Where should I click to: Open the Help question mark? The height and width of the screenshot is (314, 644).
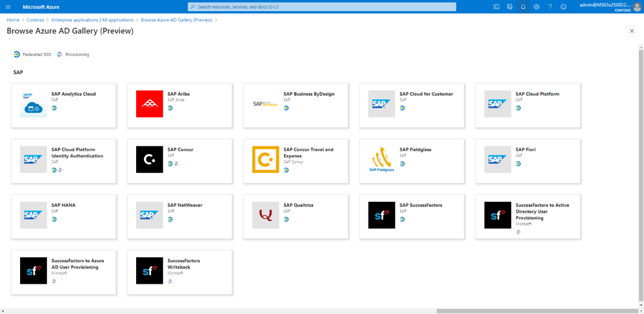coord(550,6)
